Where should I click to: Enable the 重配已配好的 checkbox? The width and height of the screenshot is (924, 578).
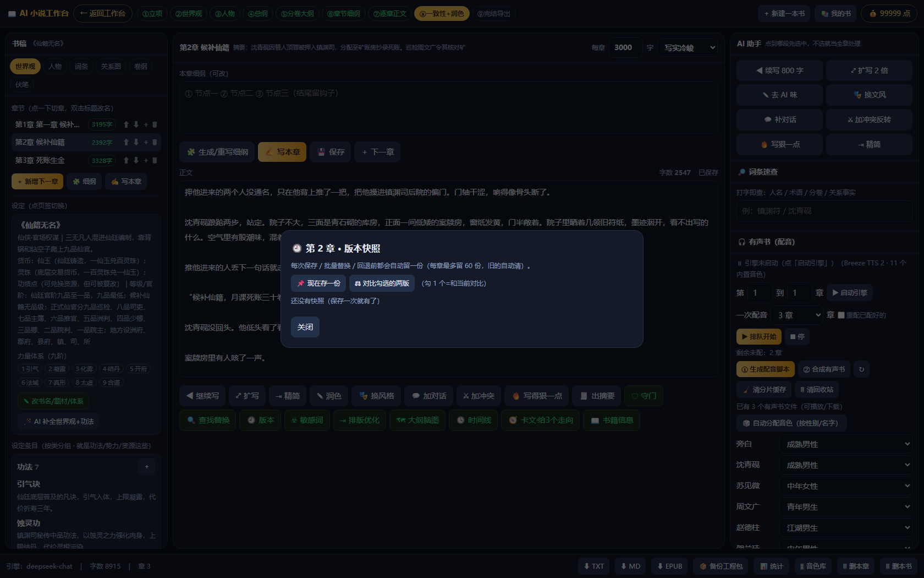coord(841,315)
